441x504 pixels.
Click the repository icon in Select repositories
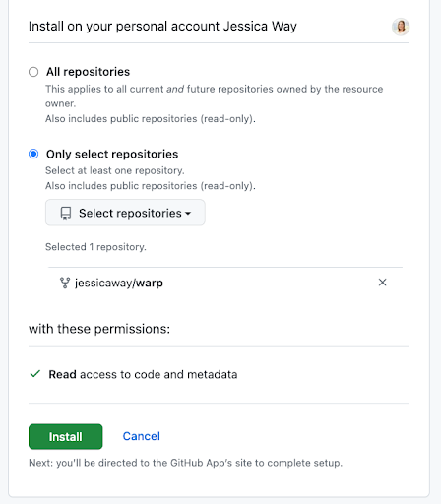[66, 213]
